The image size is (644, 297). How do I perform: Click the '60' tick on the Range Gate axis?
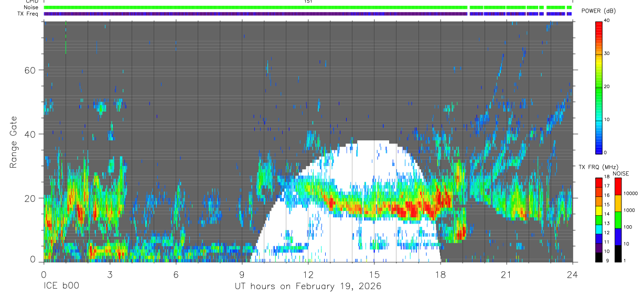[x=31, y=70]
